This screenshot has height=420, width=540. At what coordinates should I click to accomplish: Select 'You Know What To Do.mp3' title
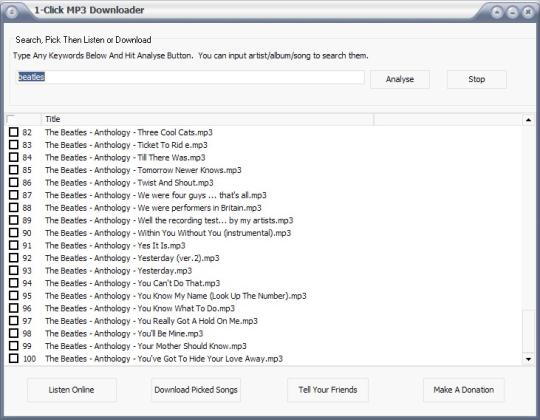tap(186, 308)
